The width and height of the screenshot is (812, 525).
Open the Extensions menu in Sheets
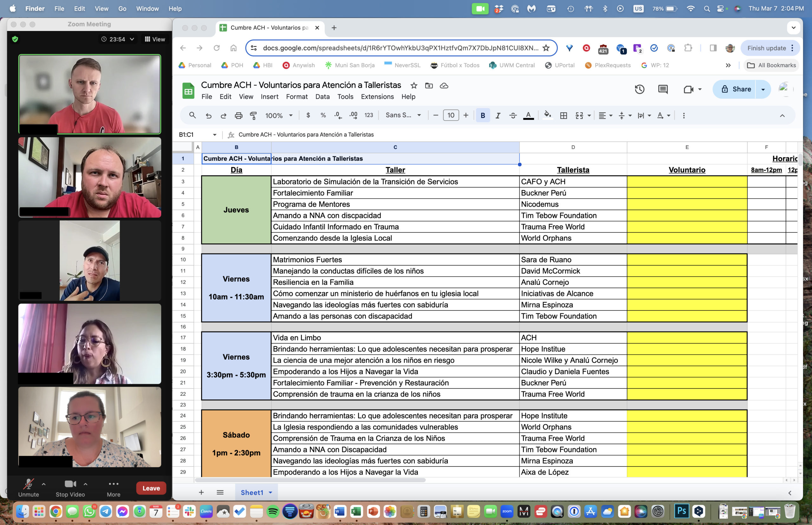coord(377,97)
